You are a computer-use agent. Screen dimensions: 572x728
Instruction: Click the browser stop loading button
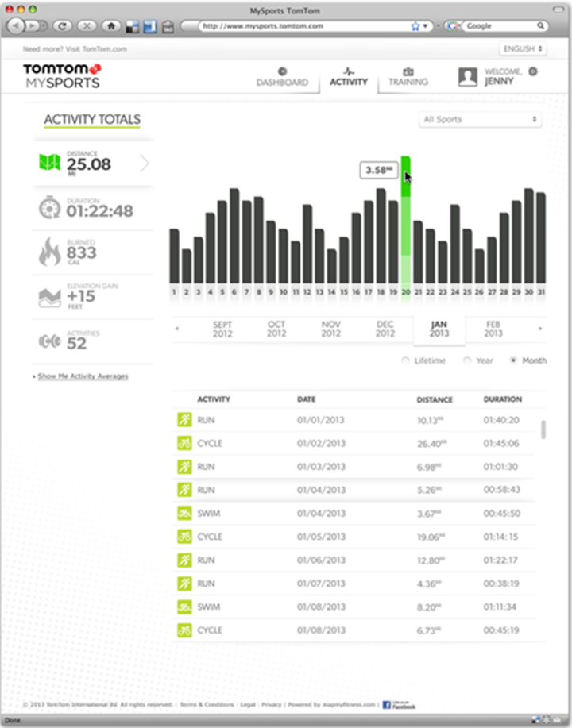tap(87, 26)
